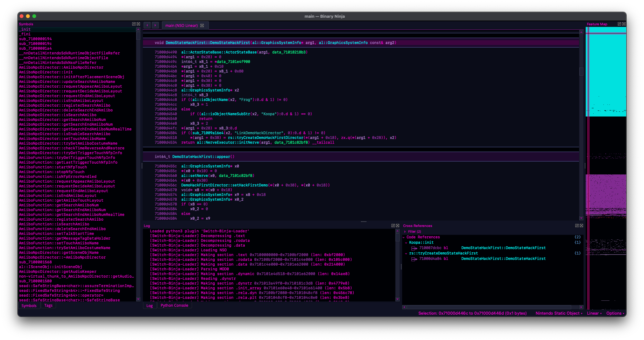
Task: Click DemoHackFirstDirector::setHackFirstDemo call
Action: [x=225, y=185]
